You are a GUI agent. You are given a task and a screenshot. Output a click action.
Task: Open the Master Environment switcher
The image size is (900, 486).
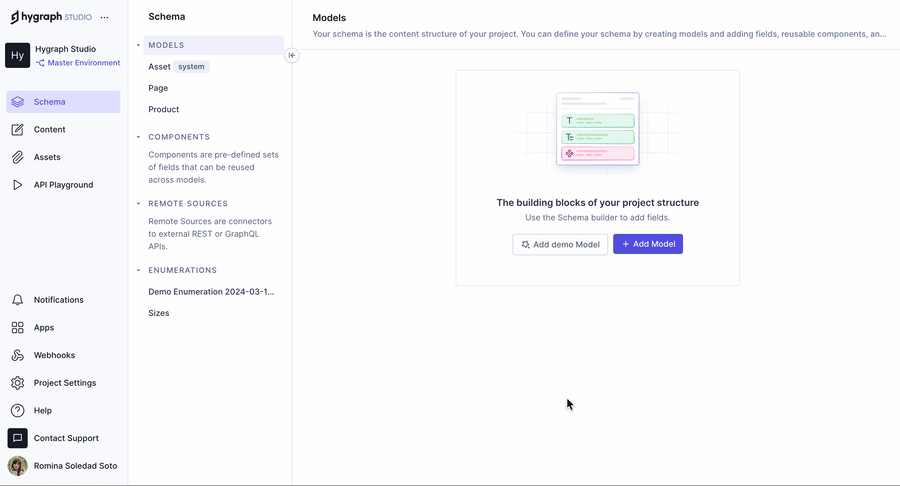click(78, 63)
